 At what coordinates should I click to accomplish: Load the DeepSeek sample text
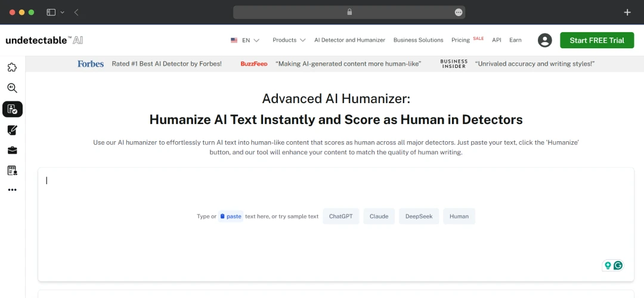pyautogui.click(x=419, y=216)
